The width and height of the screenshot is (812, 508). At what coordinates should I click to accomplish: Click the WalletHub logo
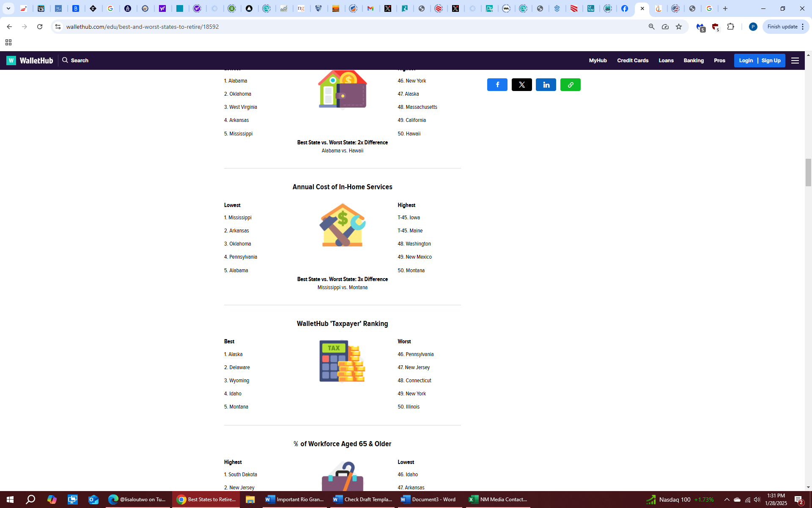point(30,61)
